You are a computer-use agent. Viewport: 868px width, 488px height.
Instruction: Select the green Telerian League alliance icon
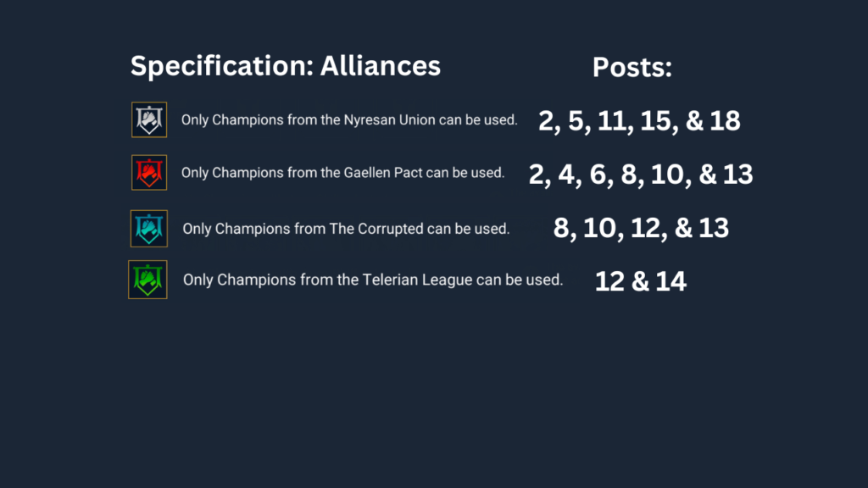(x=147, y=280)
